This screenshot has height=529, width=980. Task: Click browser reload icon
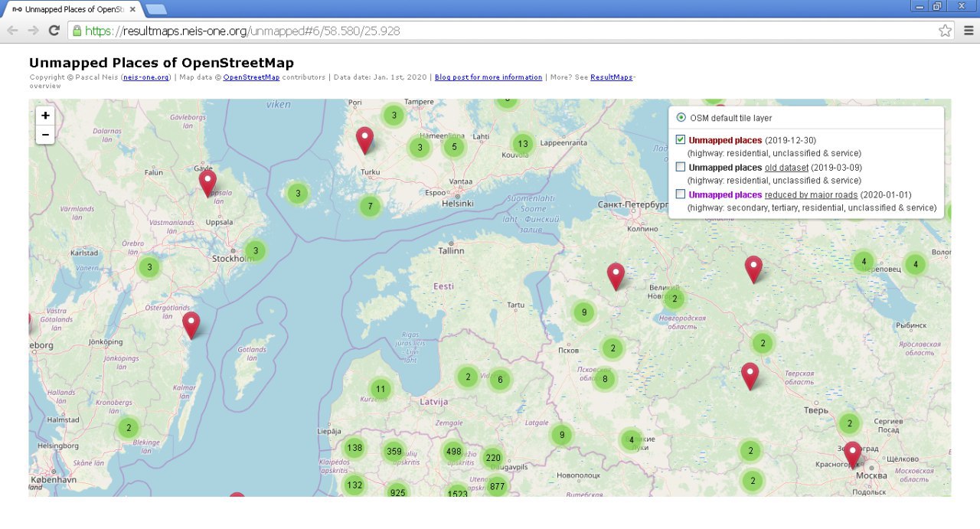(x=54, y=31)
